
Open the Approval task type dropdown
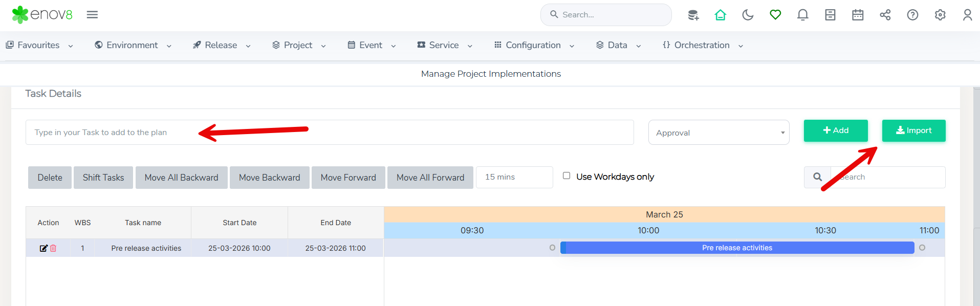[718, 133]
